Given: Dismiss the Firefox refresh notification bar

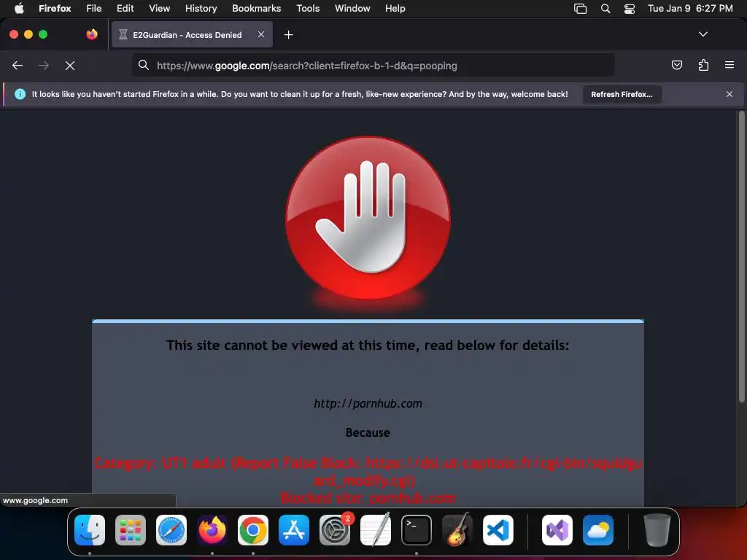Looking at the screenshot, I should click(729, 94).
